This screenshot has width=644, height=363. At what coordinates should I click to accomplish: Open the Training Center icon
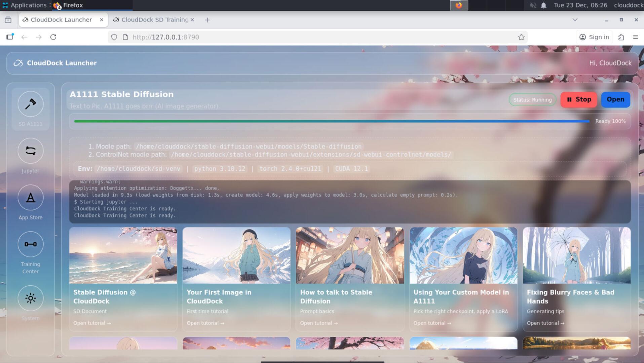(x=30, y=244)
